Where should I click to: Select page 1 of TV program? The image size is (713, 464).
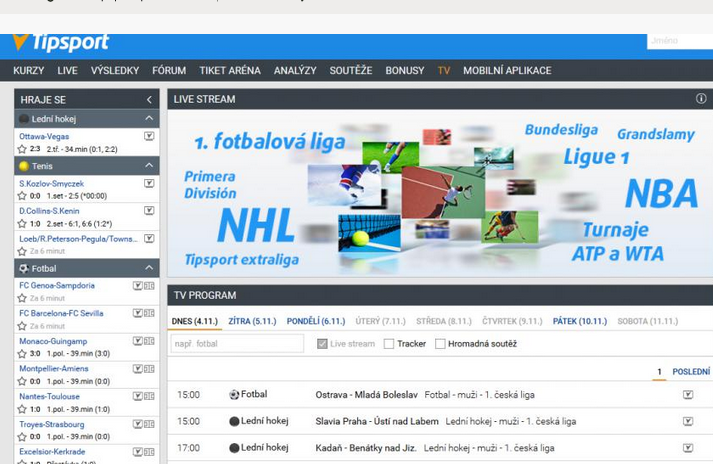tap(659, 372)
